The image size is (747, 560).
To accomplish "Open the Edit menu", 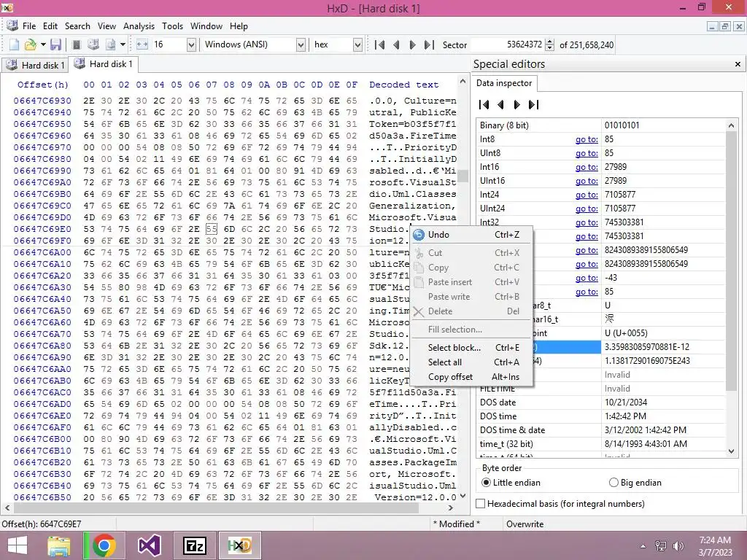I will click(x=50, y=26).
